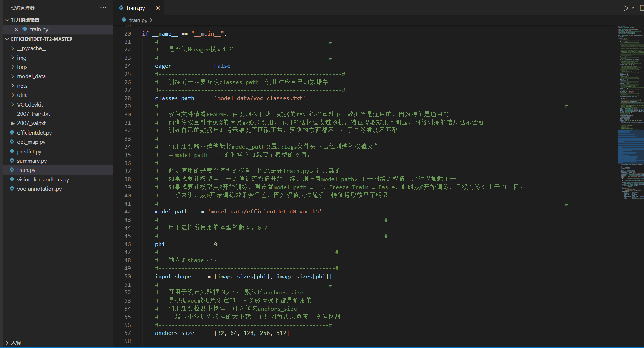Close train.py from the open editors list
The height and width of the screenshot is (348, 644).
(16, 29)
